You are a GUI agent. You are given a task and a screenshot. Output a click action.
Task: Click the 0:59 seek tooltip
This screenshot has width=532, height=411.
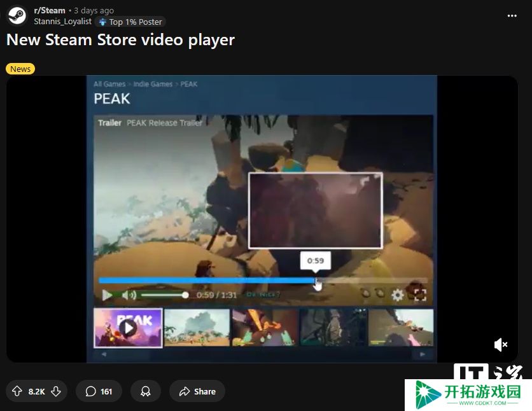316,261
